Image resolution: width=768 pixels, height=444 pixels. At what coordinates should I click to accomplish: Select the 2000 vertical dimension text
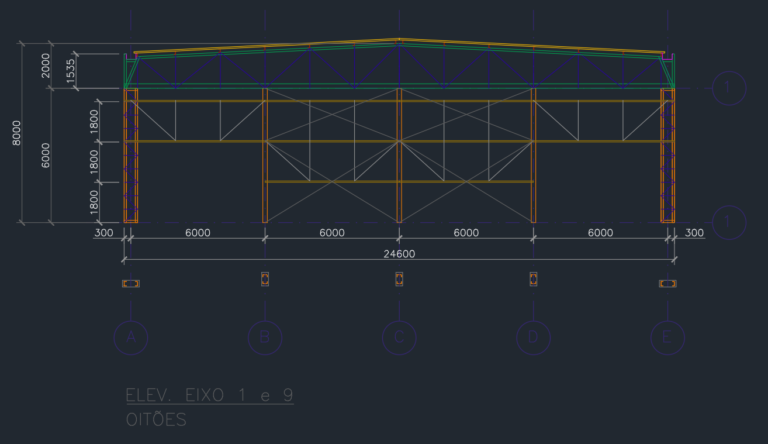point(45,67)
